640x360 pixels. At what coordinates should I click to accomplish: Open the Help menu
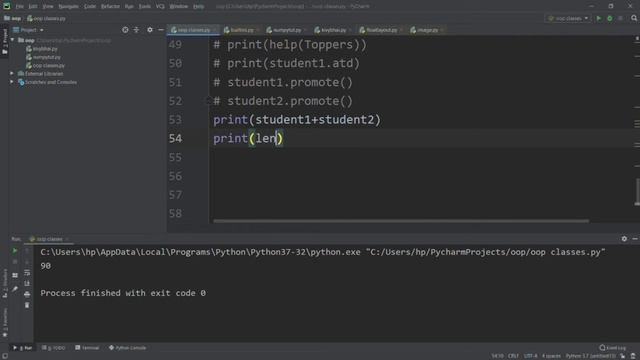[x=199, y=7]
